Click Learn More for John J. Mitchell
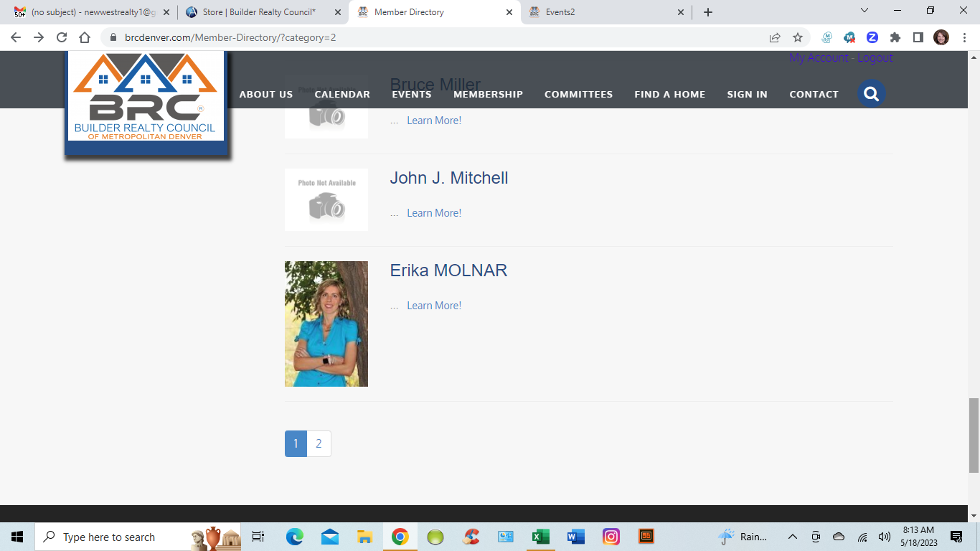The height and width of the screenshot is (551, 980). 434,213
